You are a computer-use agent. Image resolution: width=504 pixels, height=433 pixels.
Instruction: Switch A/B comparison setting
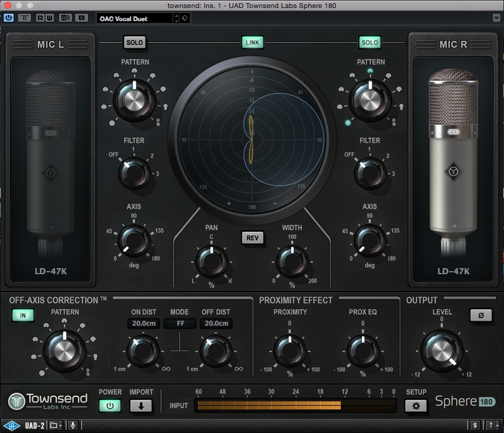tap(65, 18)
